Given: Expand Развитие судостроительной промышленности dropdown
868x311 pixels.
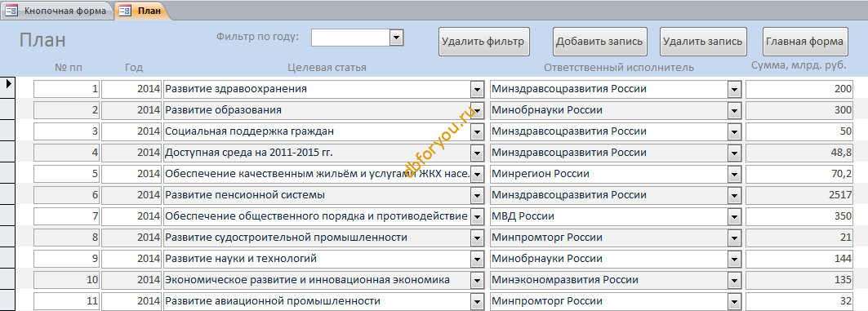Looking at the screenshot, I should click(x=477, y=238).
